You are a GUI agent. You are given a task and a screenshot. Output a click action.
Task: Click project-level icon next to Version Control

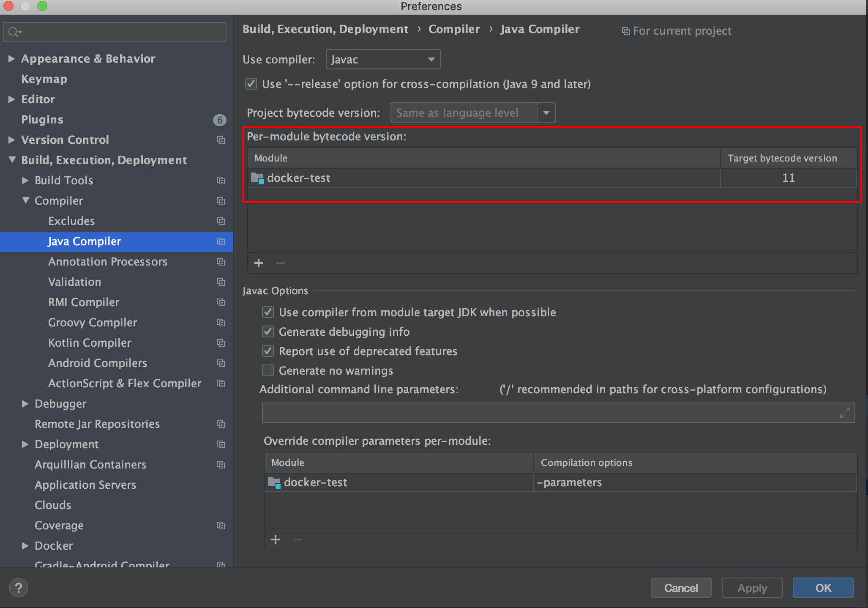tap(221, 140)
